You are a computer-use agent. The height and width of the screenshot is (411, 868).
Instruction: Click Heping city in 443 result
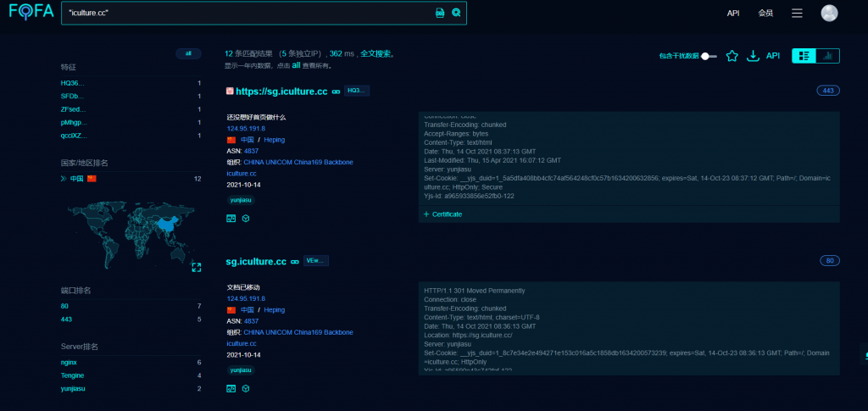click(274, 140)
